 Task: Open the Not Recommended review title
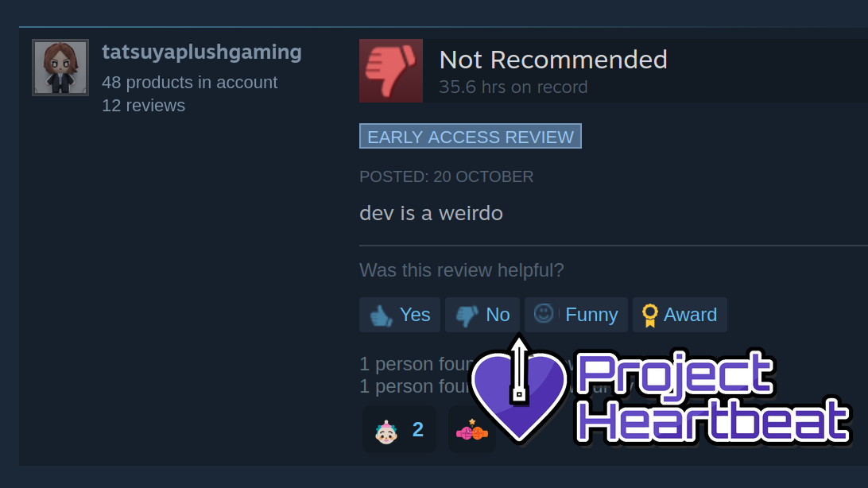click(x=553, y=60)
